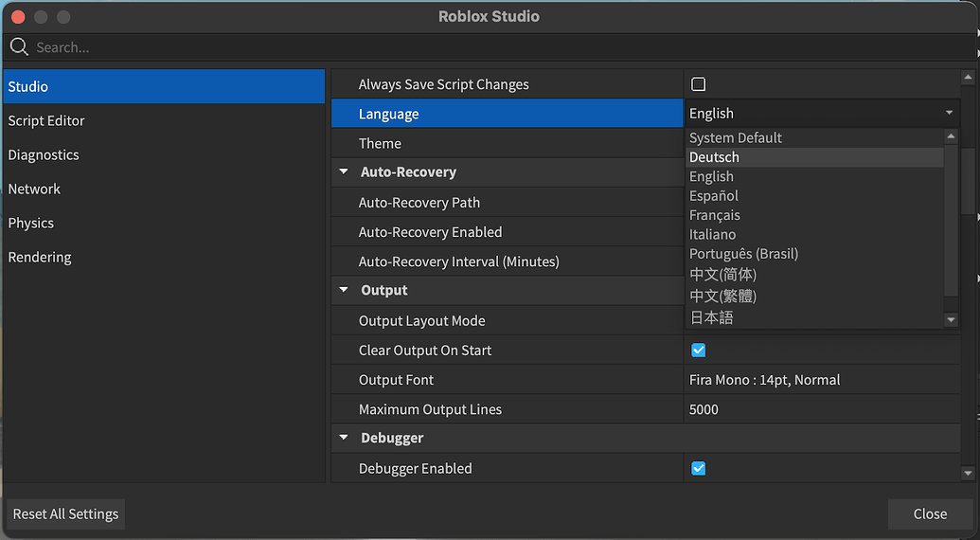The width and height of the screenshot is (980, 540).
Task: Select the Maximum Output Lines row label
Action: 507,409
